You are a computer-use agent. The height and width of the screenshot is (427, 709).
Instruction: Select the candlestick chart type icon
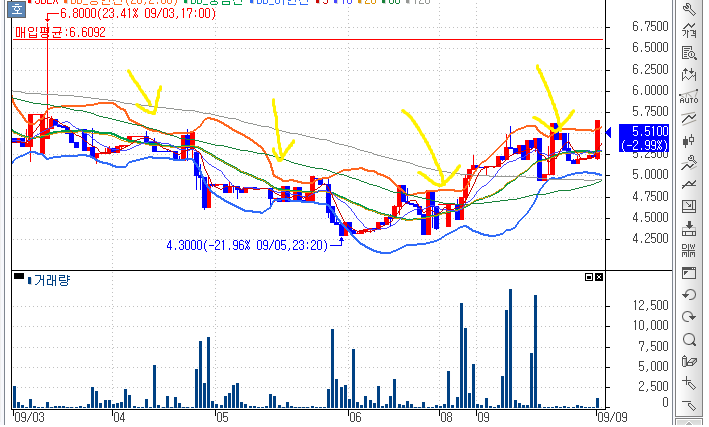click(689, 141)
